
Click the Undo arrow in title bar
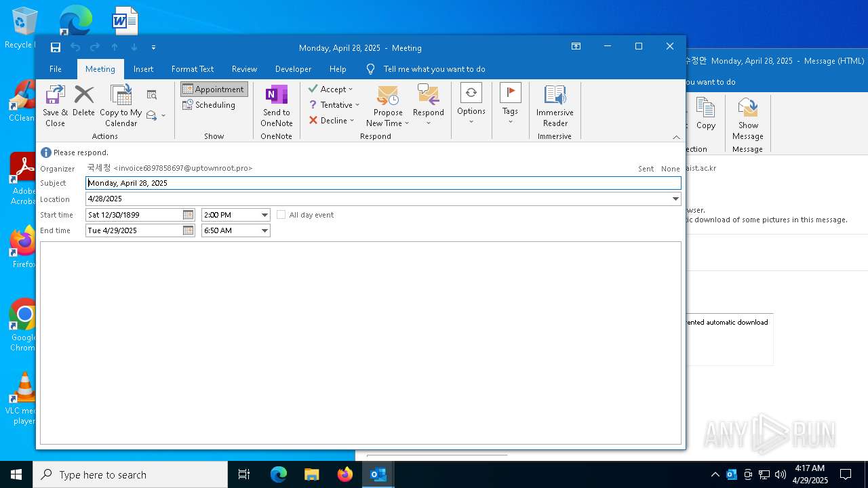click(x=75, y=47)
